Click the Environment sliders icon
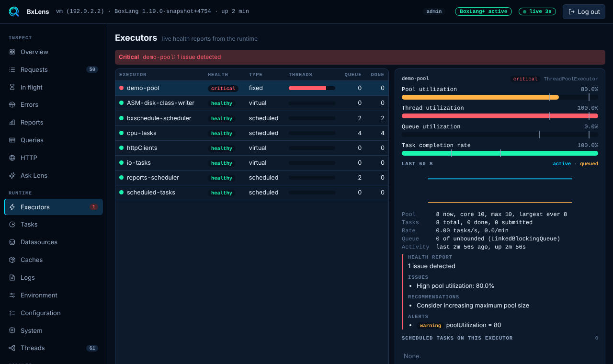The width and height of the screenshot is (613, 364). click(x=12, y=295)
